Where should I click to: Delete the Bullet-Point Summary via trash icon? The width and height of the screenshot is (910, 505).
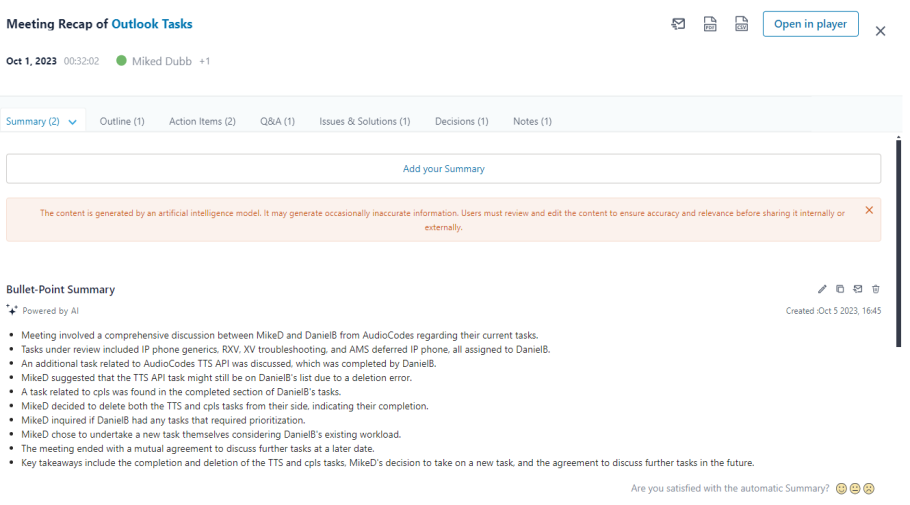(876, 289)
